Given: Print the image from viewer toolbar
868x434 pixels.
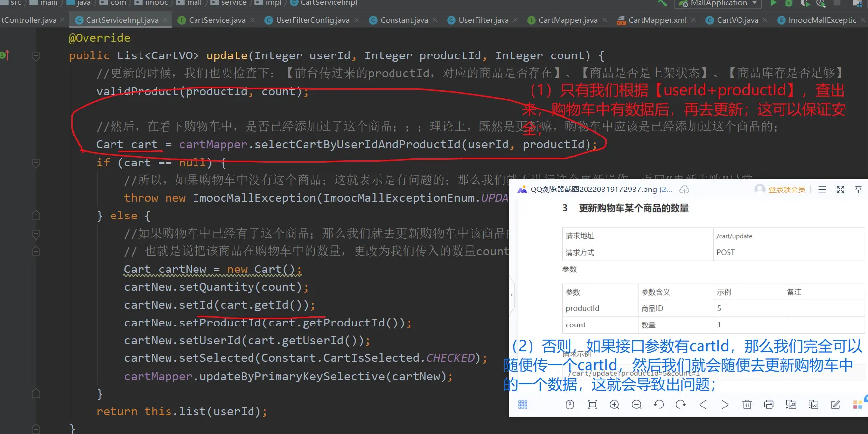Looking at the screenshot, I should (x=769, y=405).
